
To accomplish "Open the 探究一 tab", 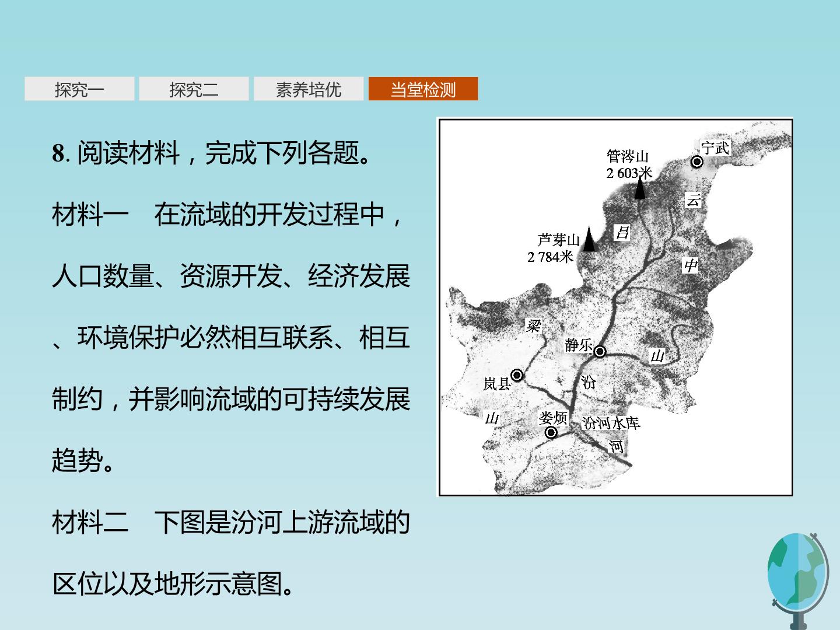I will (79, 89).
